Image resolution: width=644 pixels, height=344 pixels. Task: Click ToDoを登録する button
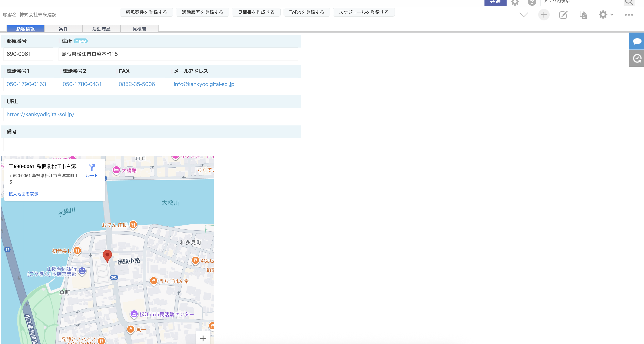point(306,12)
